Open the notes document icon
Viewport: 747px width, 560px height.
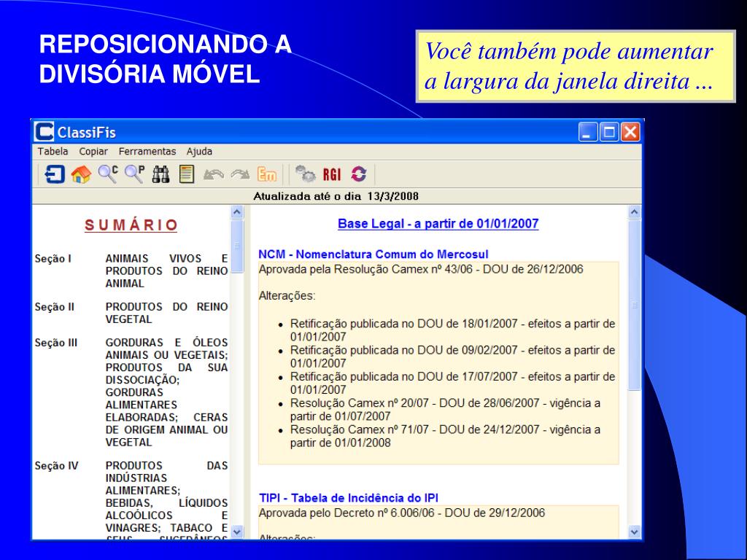pyautogui.click(x=187, y=174)
